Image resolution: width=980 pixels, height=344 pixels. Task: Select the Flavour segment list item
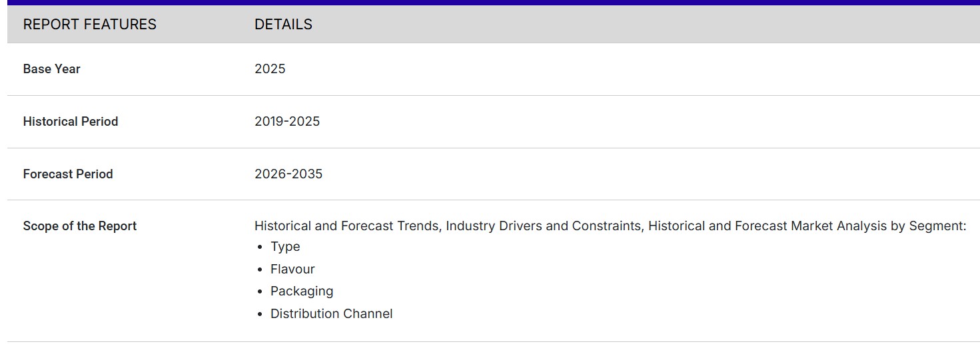pyautogui.click(x=292, y=269)
